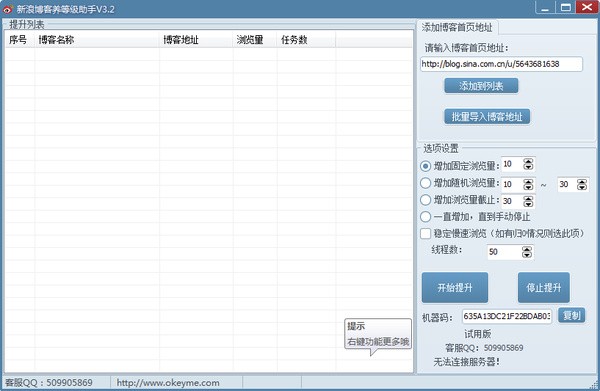
Task: Enable 稳定慢速浏览 checkbox
Action: [x=425, y=233]
